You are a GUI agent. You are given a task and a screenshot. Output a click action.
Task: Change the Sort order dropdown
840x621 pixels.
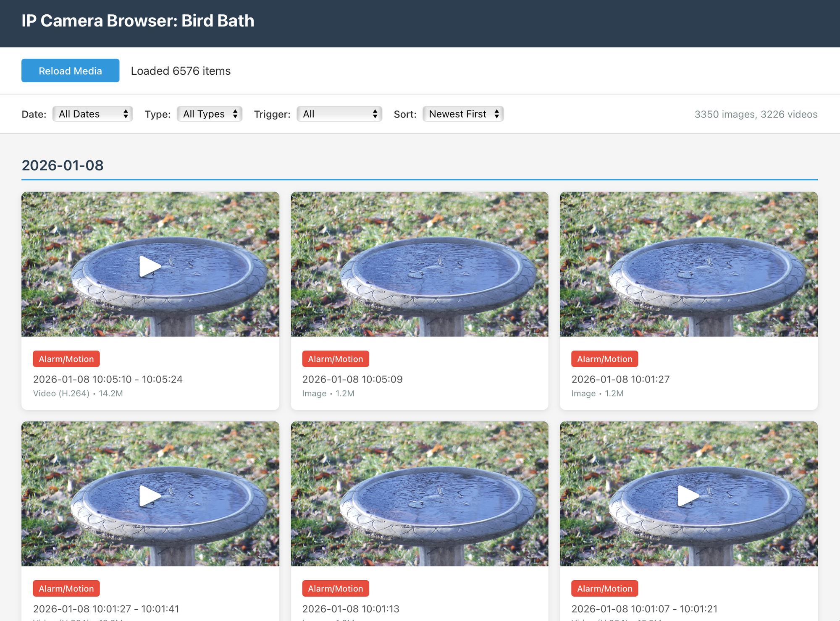click(x=463, y=114)
